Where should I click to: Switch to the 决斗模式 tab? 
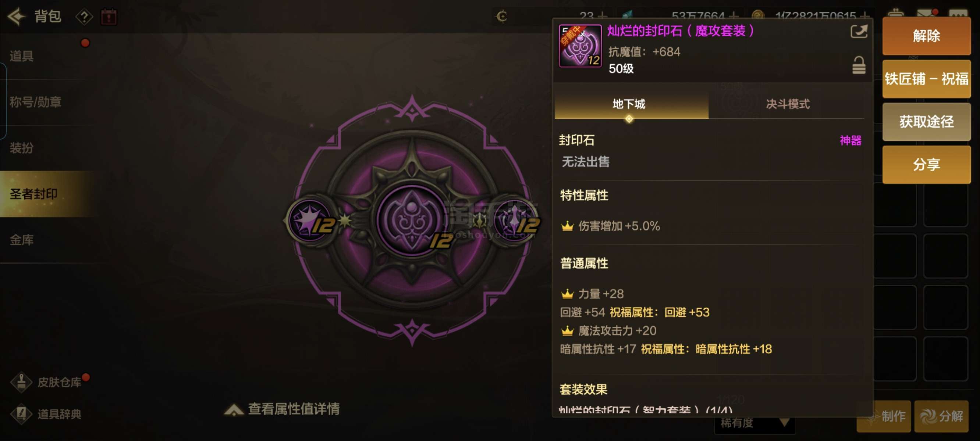coord(787,104)
